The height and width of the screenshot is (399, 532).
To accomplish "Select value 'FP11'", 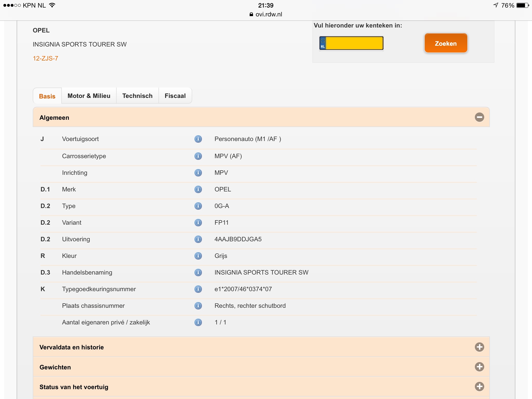I will tap(222, 223).
